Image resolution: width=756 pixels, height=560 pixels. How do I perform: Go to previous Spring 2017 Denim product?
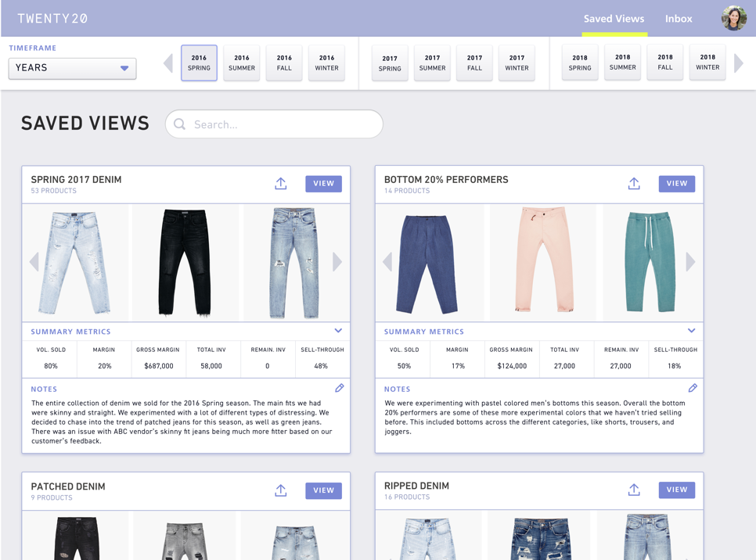pyautogui.click(x=34, y=262)
